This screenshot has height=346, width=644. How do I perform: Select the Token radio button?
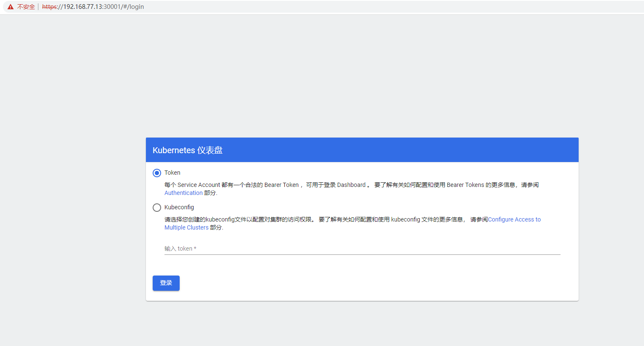157,173
